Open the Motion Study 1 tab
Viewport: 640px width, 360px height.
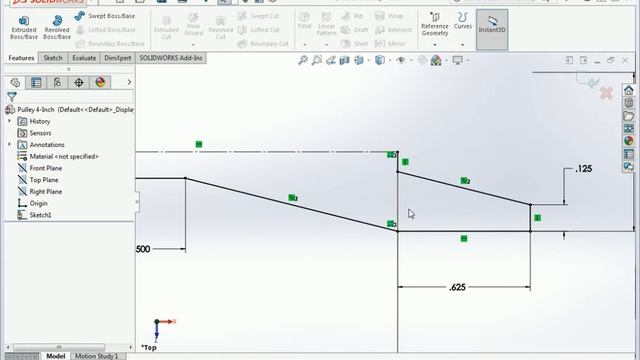click(96, 356)
